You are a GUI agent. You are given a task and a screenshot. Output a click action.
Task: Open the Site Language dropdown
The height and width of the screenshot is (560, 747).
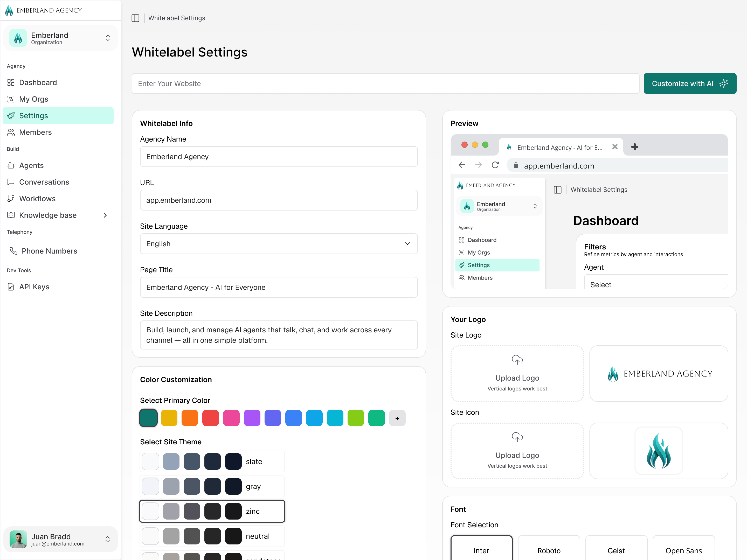(x=279, y=244)
